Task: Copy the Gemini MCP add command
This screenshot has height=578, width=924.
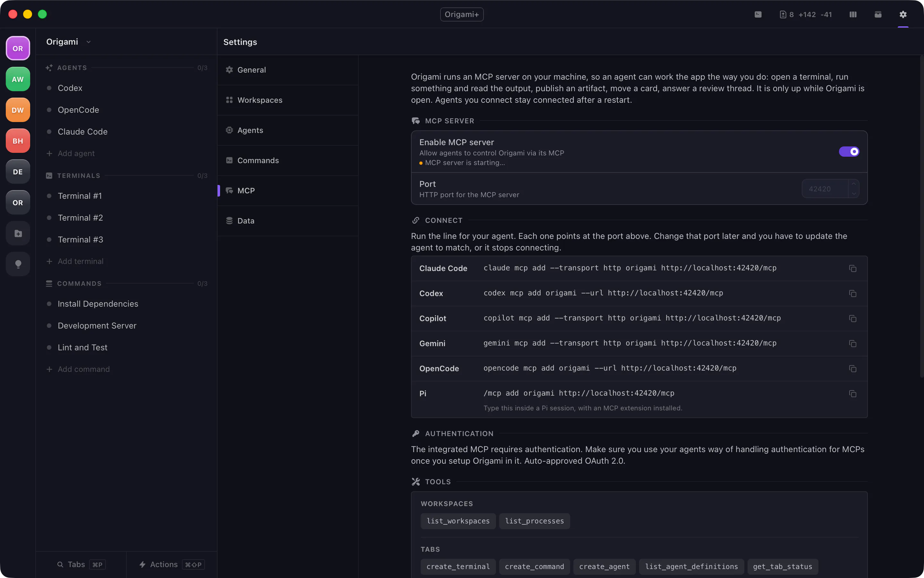Action: tap(852, 344)
